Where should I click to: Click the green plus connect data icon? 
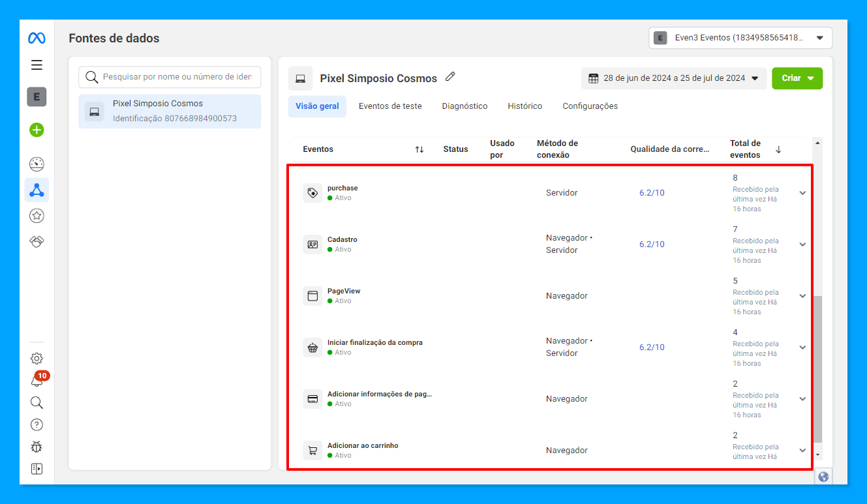[37, 130]
